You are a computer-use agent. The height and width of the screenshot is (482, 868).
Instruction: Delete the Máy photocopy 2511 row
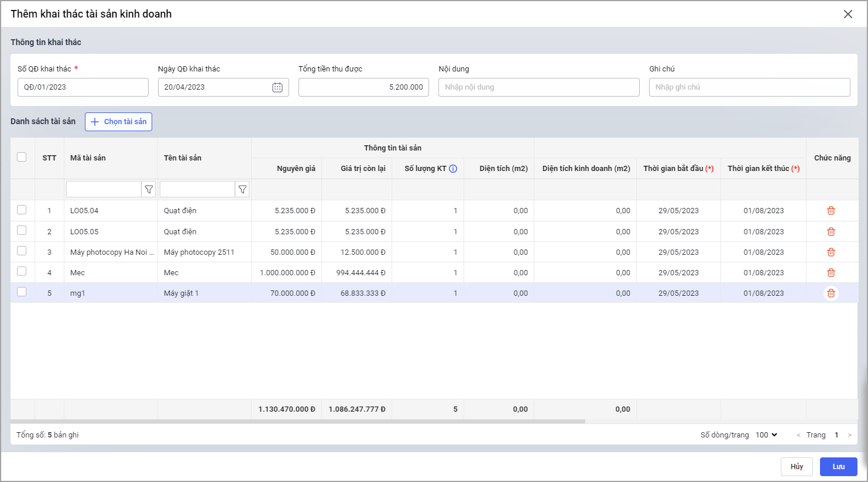tap(831, 252)
